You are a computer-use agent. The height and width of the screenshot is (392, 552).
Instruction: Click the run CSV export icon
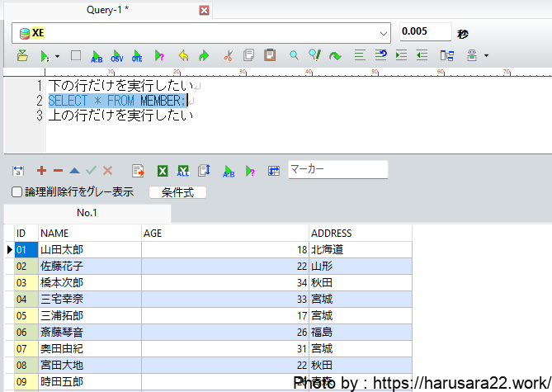[116, 56]
